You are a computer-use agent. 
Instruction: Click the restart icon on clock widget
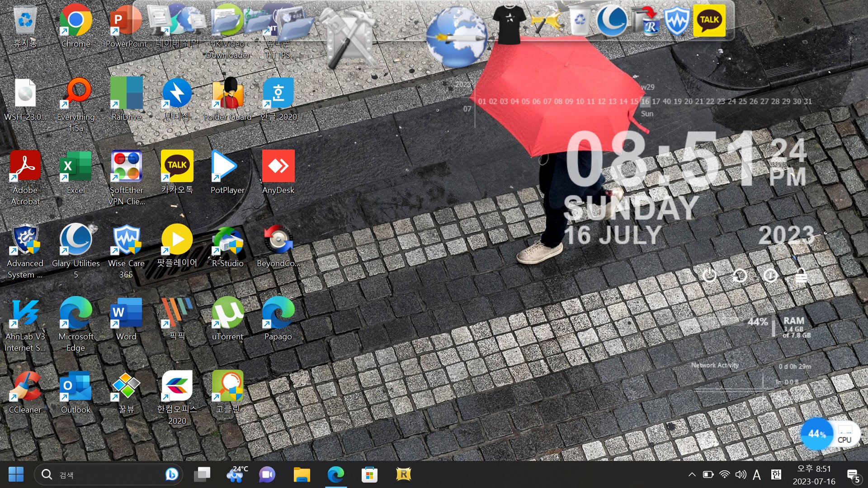740,275
